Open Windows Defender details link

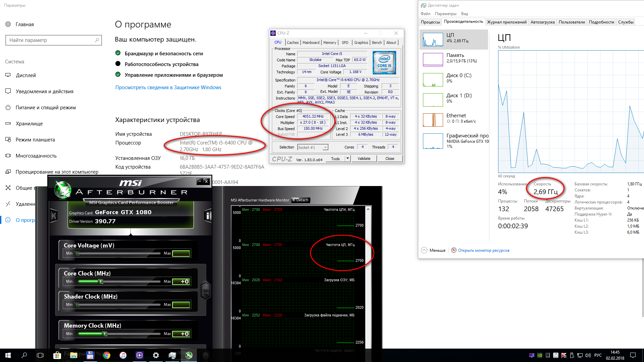pyautogui.click(x=168, y=87)
